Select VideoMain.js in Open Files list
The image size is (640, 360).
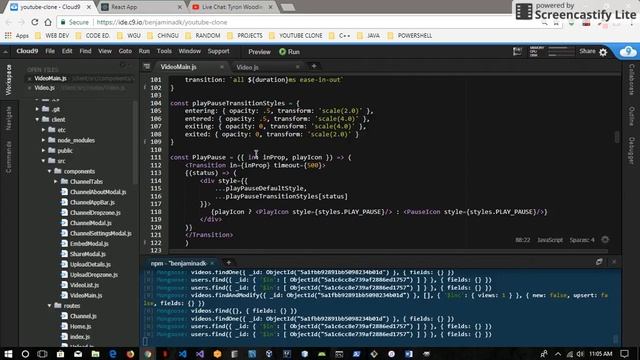[x=50, y=78]
